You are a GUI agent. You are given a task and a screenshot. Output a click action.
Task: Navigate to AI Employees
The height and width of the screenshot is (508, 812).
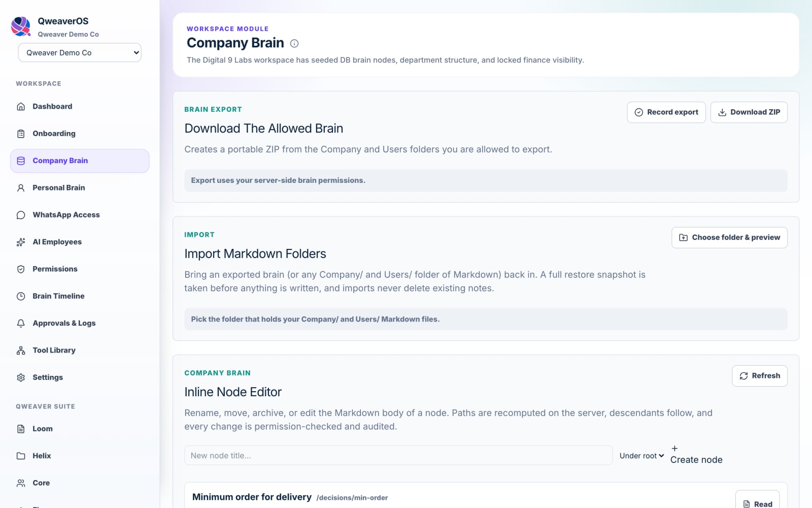(80, 242)
